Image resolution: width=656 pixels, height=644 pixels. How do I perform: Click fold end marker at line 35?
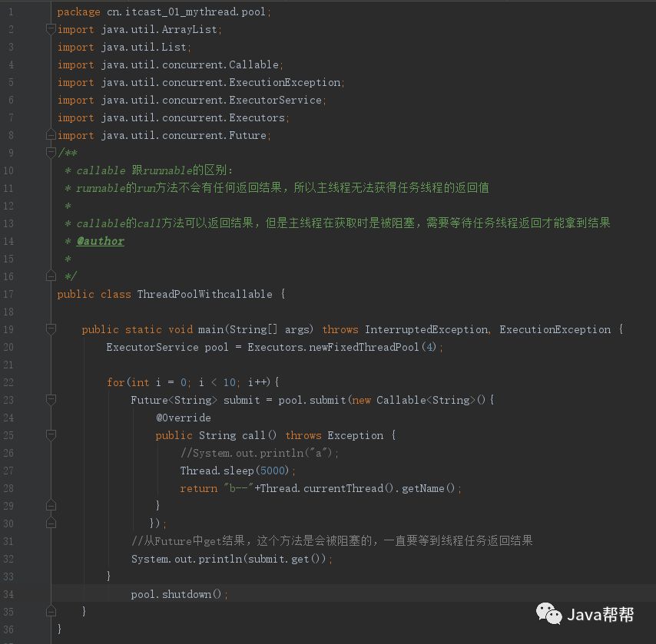coord(51,612)
